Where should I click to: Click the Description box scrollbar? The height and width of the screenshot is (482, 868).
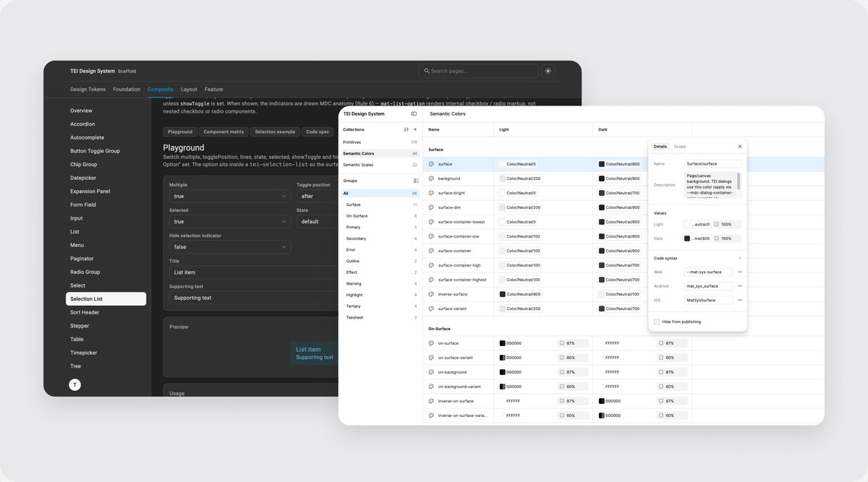click(739, 181)
